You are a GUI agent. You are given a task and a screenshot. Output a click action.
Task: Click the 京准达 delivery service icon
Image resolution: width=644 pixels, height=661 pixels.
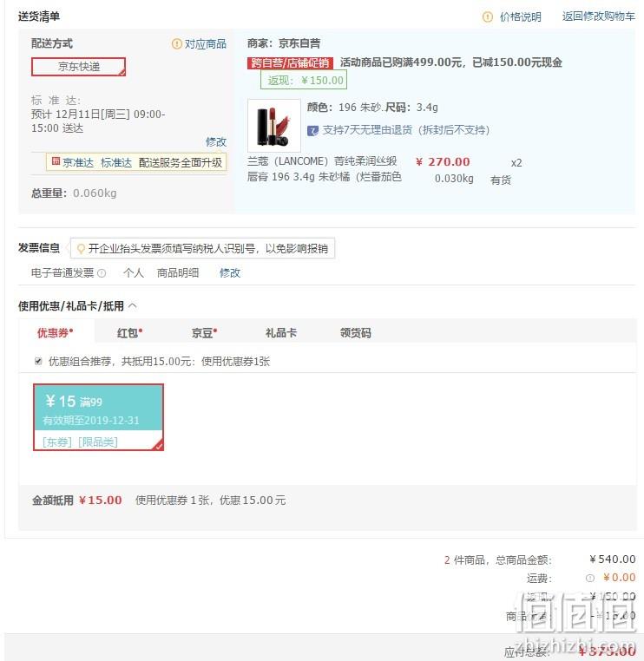point(56,161)
